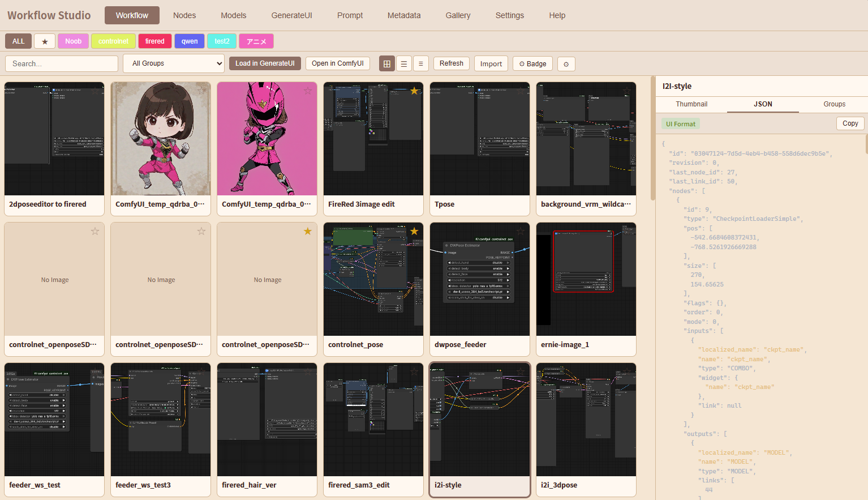Open the i2i_3dpose workflow thumbnail
Image resolution: width=868 pixels, height=500 pixels.
click(x=586, y=420)
